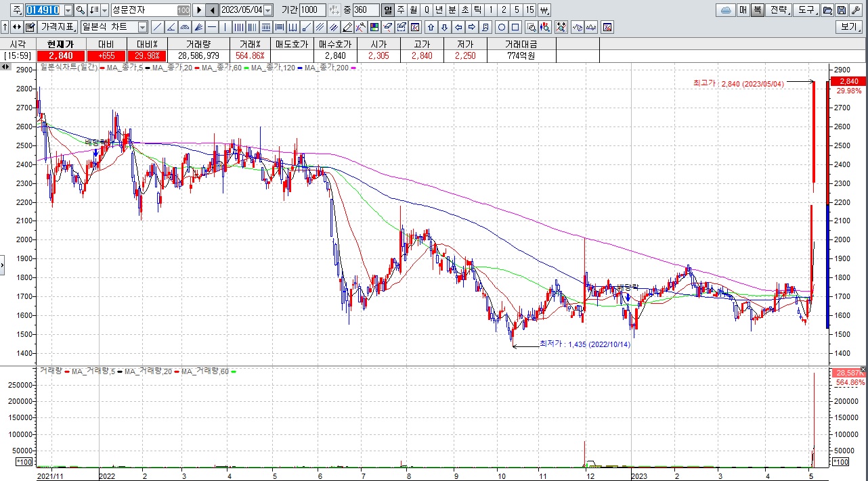The width and height of the screenshot is (868, 481).
Task: Click the 현재가 value 2,840
Action: pos(60,55)
